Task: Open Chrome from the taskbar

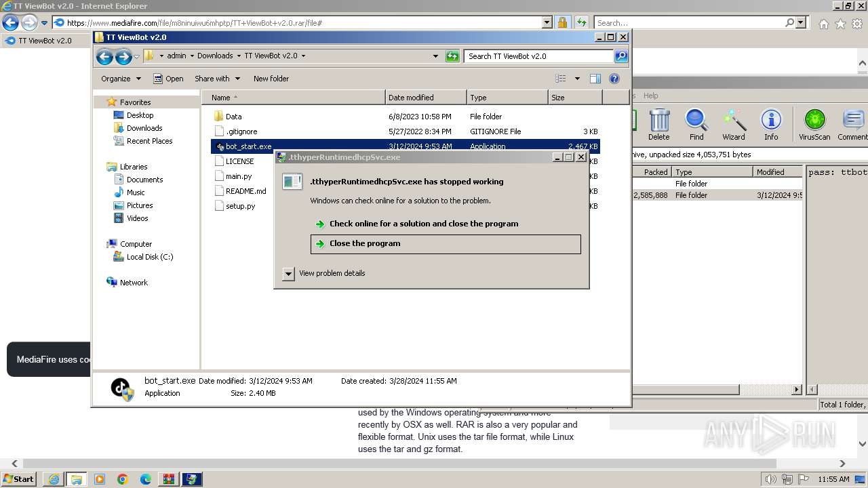Action: 122,479
